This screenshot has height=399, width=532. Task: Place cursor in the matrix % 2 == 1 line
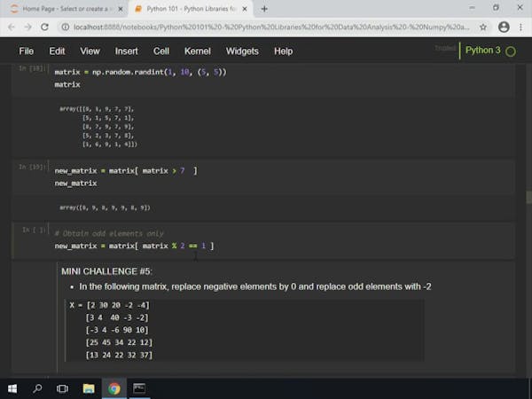pyautogui.click(x=134, y=246)
